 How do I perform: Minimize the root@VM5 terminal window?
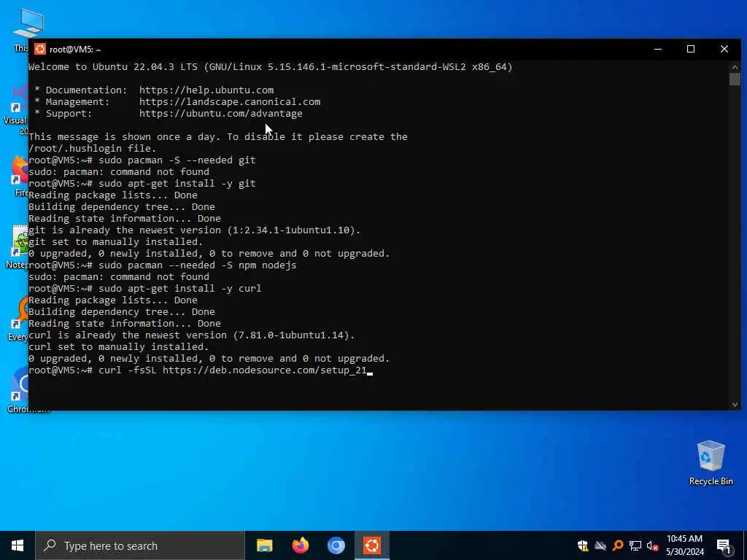tap(658, 49)
